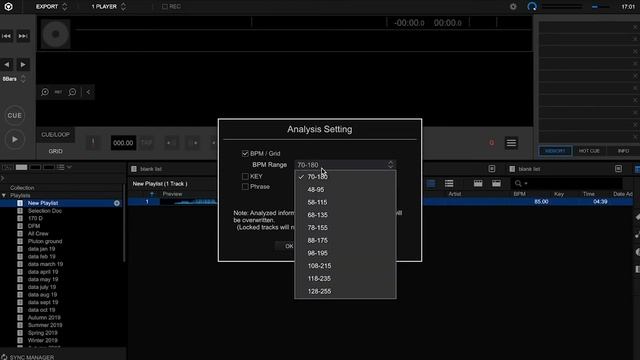Click the search magnifier icon
This screenshot has width=640, height=360.
click(x=518, y=183)
